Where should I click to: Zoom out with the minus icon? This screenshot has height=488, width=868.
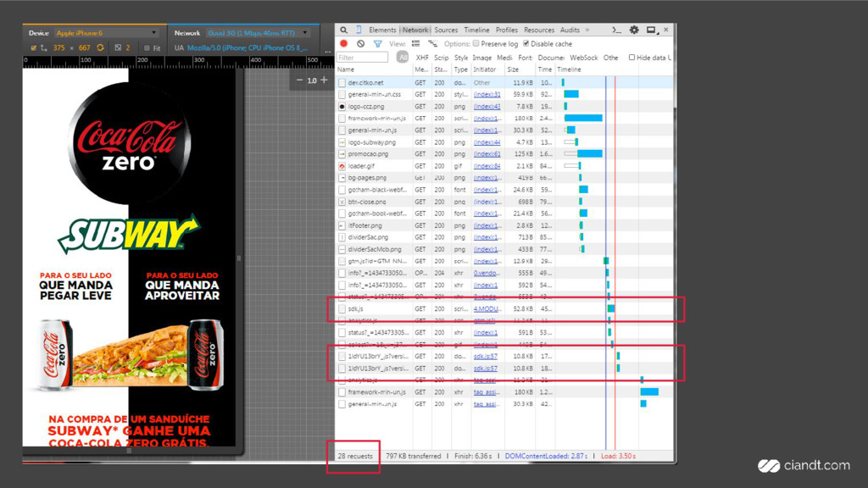(x=299, y=80)
